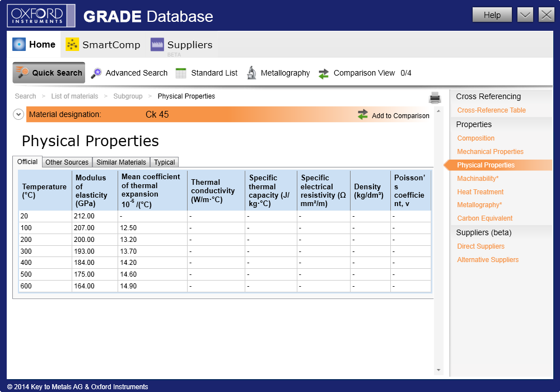The width and height of the screenshot is (560, 392).
Task: Collapse the Material designation section chevron
Action: pos(18,114)
